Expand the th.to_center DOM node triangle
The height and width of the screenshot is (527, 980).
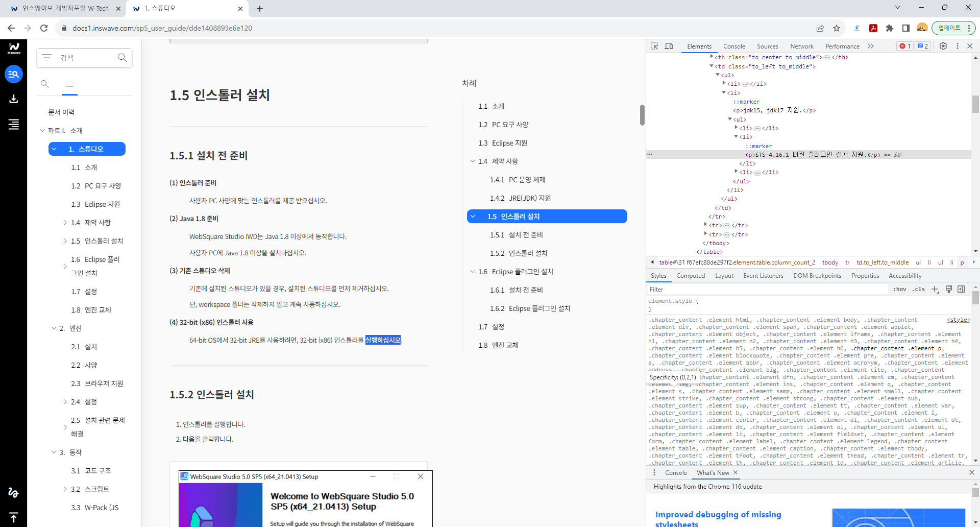712,57
